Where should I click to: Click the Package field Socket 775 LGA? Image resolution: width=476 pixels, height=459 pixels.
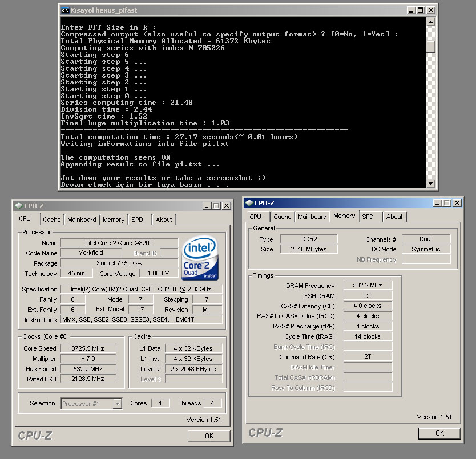coord(119,263)
